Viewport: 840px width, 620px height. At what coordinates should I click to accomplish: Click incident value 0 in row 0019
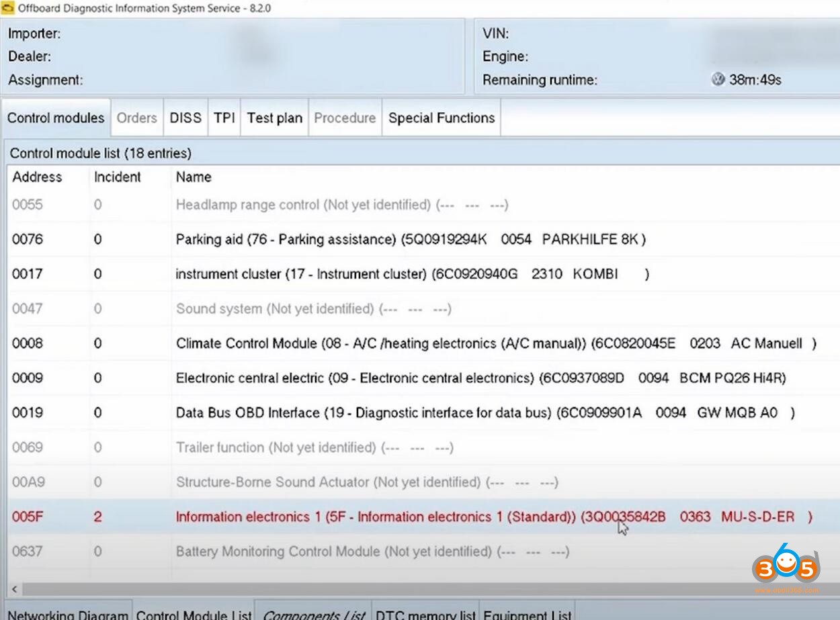[x=98, y=412]
